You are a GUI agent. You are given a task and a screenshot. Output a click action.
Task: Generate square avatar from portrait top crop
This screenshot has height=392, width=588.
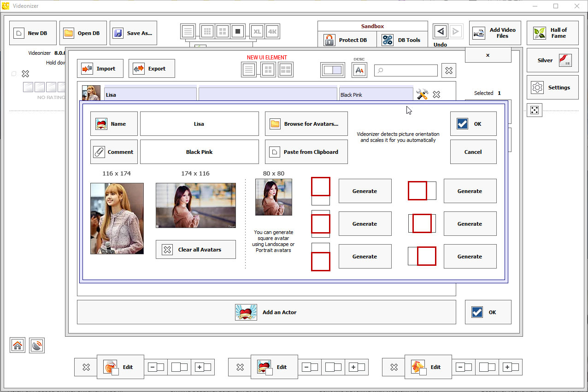click(x=365, y=191)
